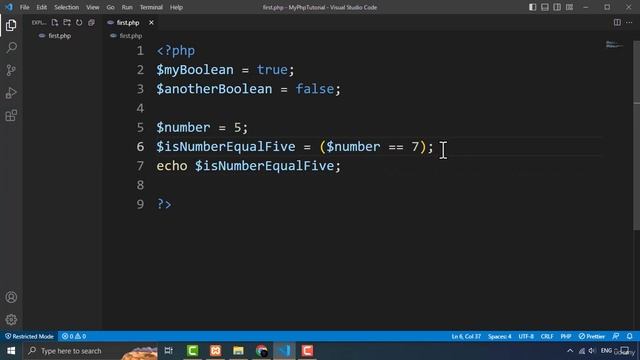640x360 pixels.
Task: Open the XAMPP icon on the taskbar
Action: pos(216,351)
